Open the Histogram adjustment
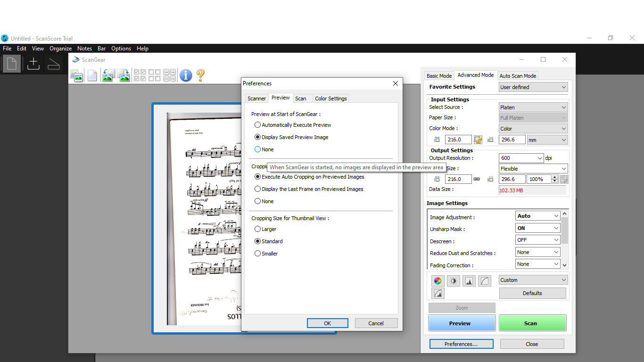The height and width of the screenshot is (362, 644). tap(469, 281)
